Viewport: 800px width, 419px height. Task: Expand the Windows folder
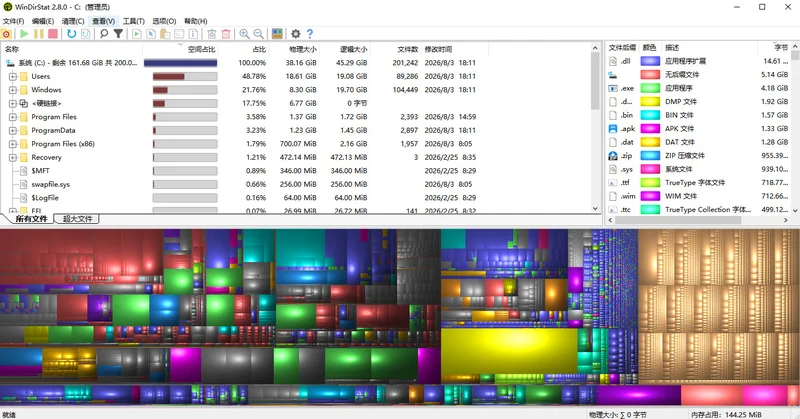13,90
